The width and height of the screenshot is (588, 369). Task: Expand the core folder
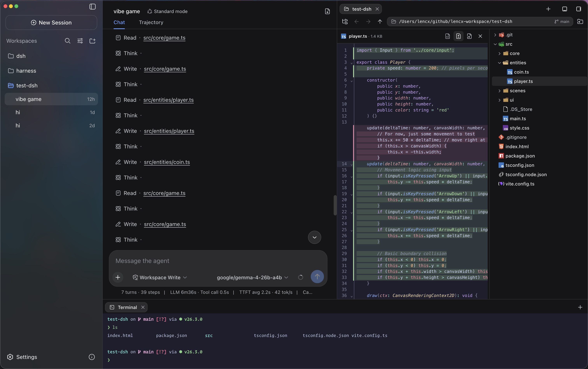click(x=500, y=53)
